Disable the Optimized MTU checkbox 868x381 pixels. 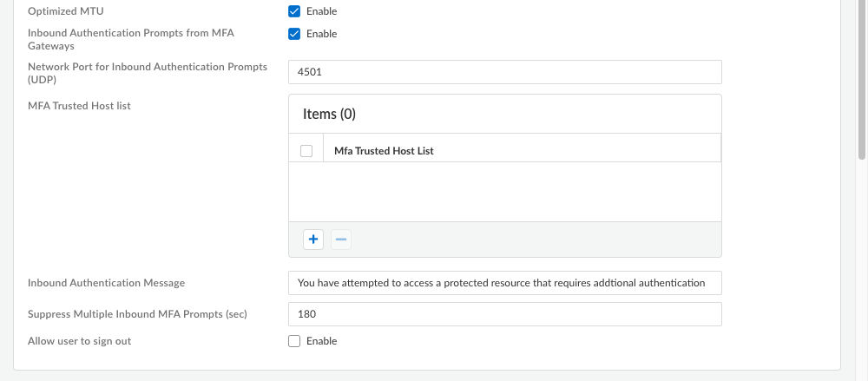tap(294, 11)
